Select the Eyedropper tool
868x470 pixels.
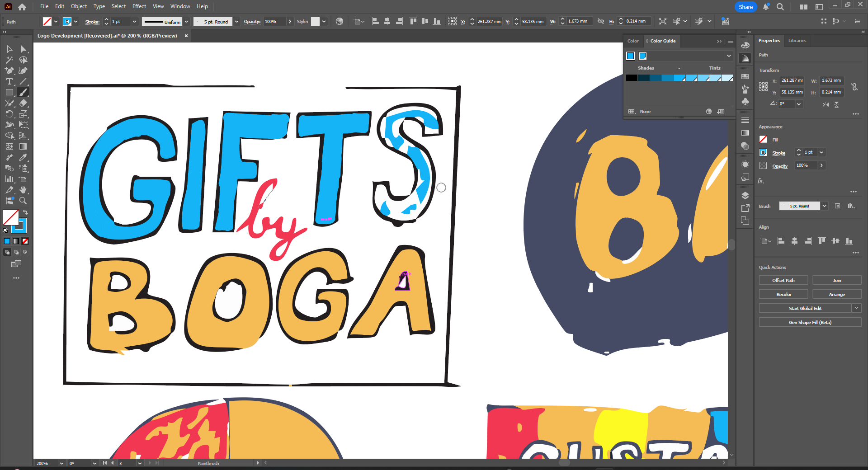pyautogui.click(x=23, y=157)
